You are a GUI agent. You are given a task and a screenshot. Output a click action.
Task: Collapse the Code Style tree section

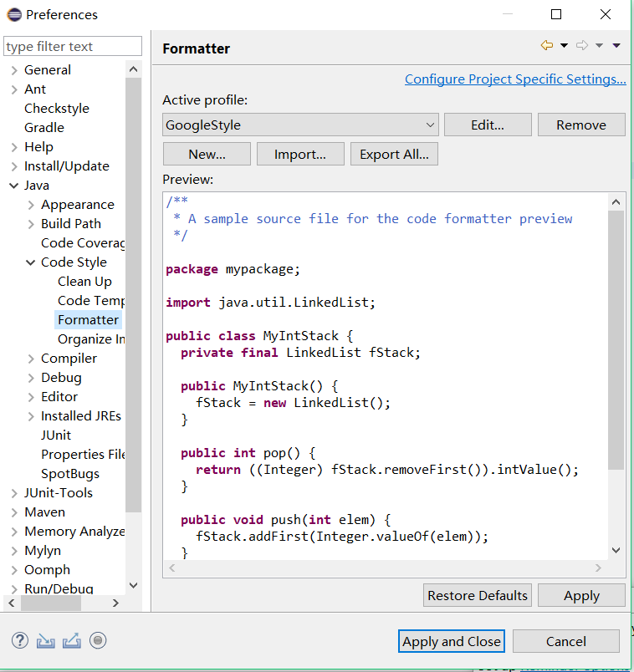(29, 262)
